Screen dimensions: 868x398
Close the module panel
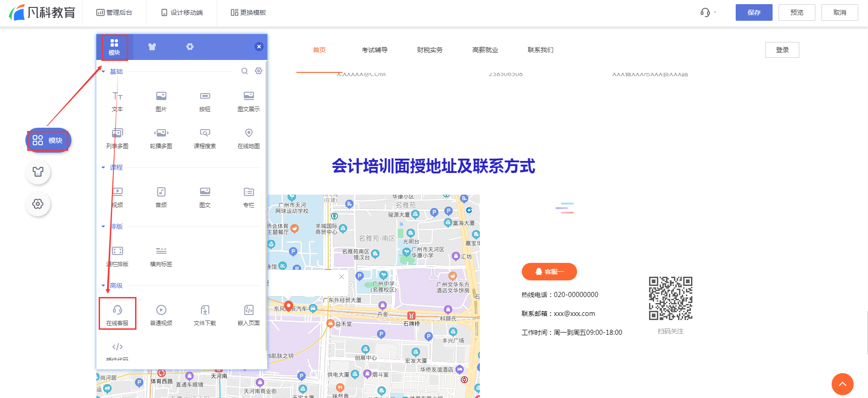click(x=259, y=47)
